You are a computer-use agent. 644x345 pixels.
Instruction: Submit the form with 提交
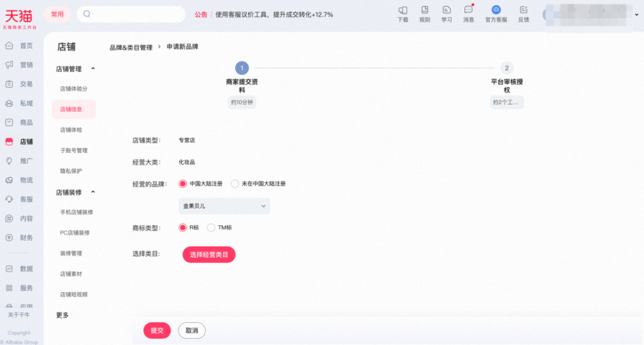pyautogui.click(x=157, y=330)
